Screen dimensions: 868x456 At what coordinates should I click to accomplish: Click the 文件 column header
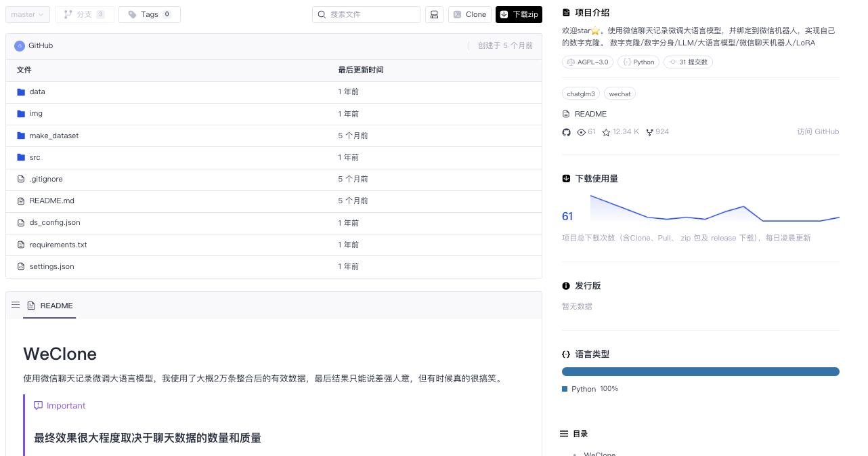point(24,70)
